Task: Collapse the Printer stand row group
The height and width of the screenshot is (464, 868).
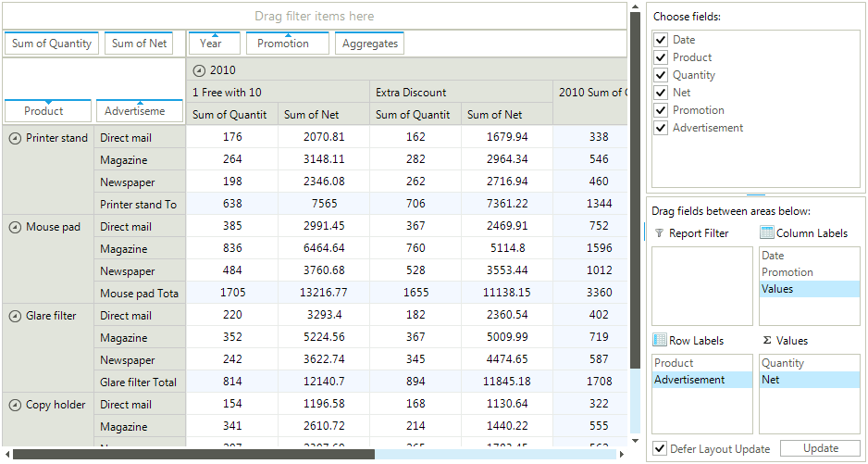Action: click(x=15, y=138)
